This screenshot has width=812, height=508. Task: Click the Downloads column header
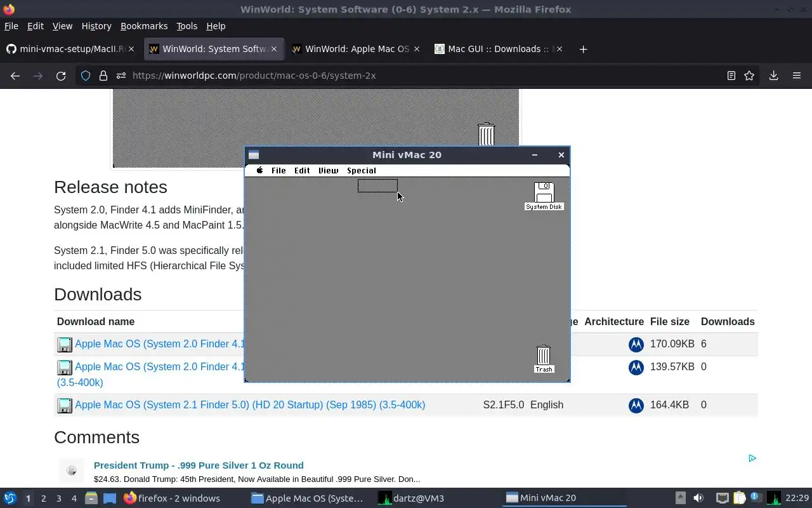pyautogui.click(x=728, y=321)
